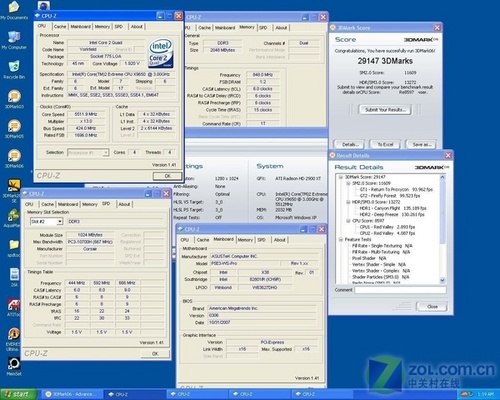Click the Save as button

[x=421, y=145]
